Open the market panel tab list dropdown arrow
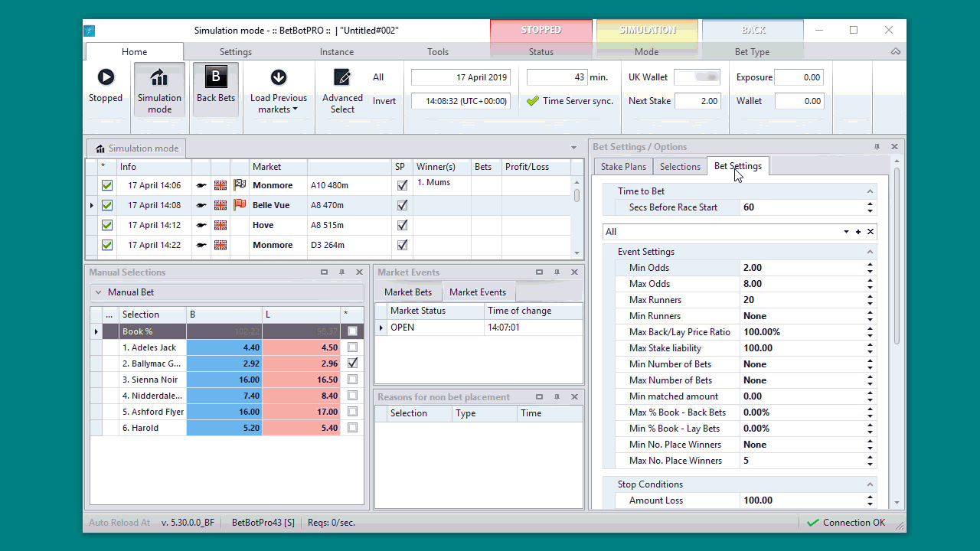The width and height of the screenshot is (980, 551). (574, 148)
